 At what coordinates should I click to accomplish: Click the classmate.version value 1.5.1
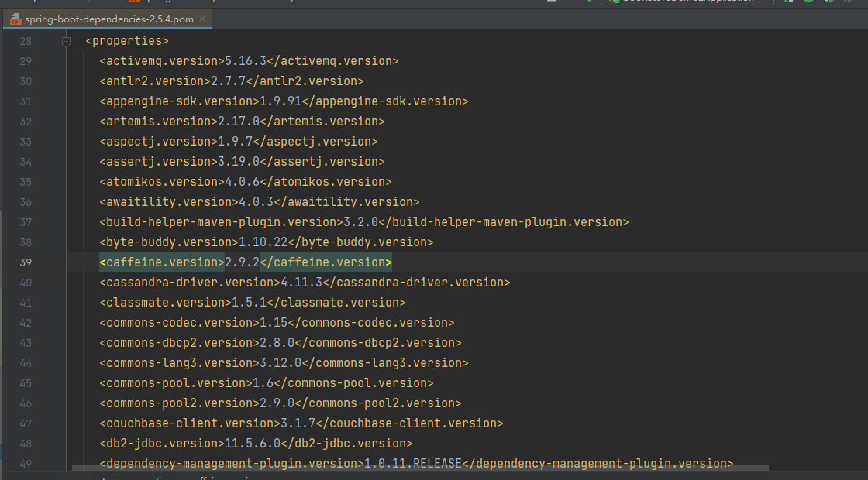click(x=249, y=303)
